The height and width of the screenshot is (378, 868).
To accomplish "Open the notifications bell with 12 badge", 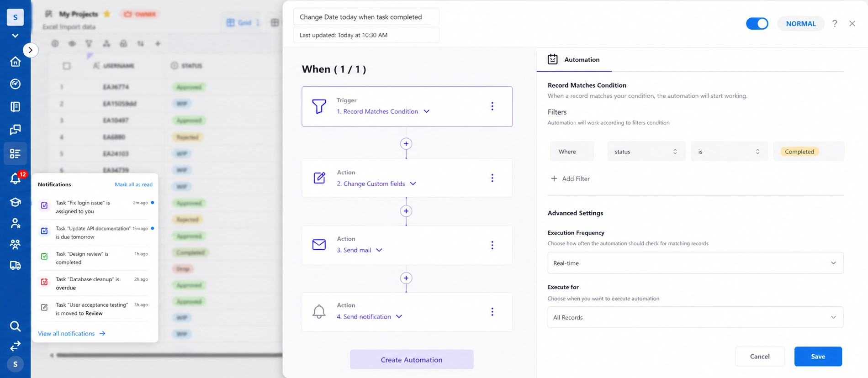I will pyautogui.click(x=16, y=178).
